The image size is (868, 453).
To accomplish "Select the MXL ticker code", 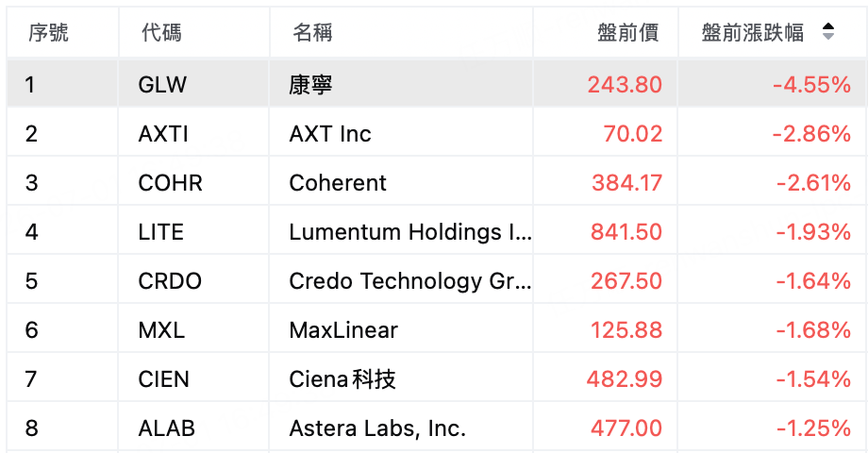I will point(161,330).
